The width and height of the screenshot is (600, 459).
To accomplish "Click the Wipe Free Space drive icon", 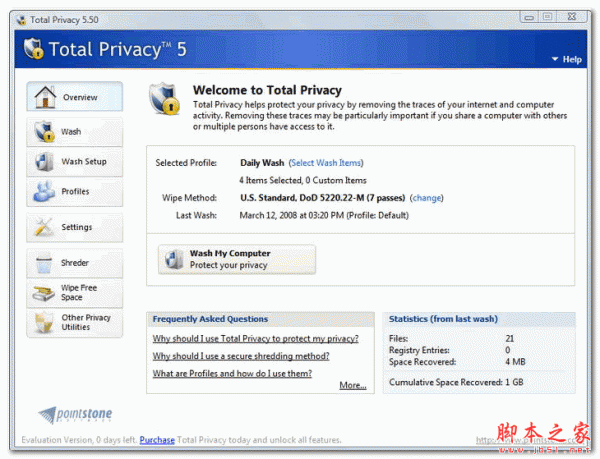I will click(x=43, y=293).
